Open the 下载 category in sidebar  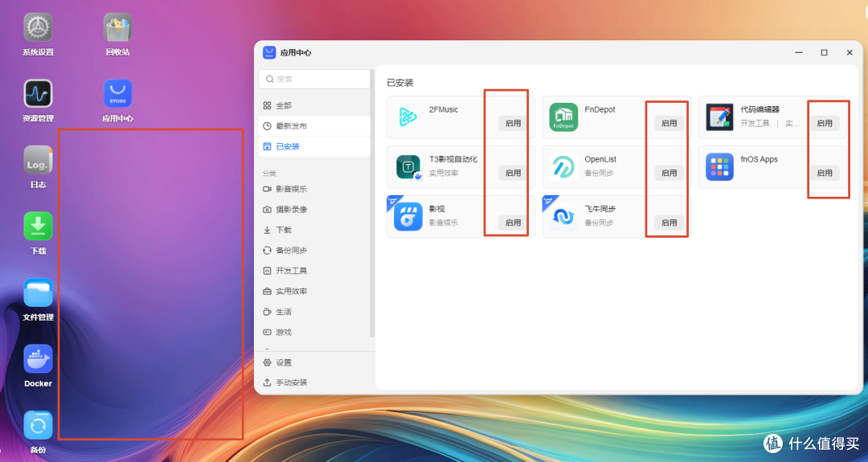pos(314,230)
